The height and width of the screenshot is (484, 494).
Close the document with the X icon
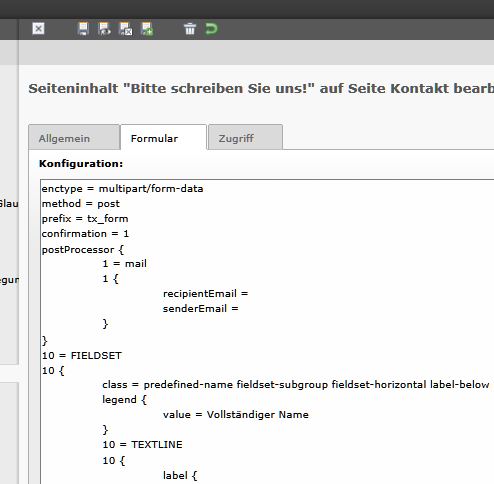click(38, 29)
